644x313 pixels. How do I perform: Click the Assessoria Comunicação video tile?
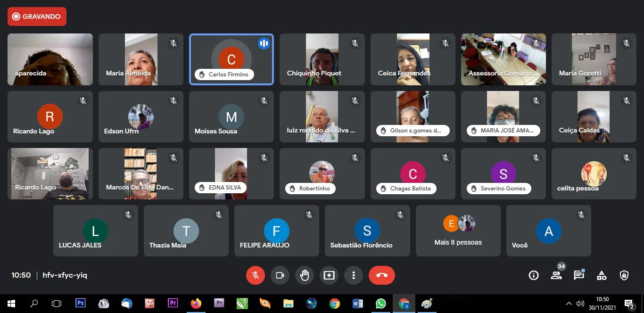click(503, 59)
